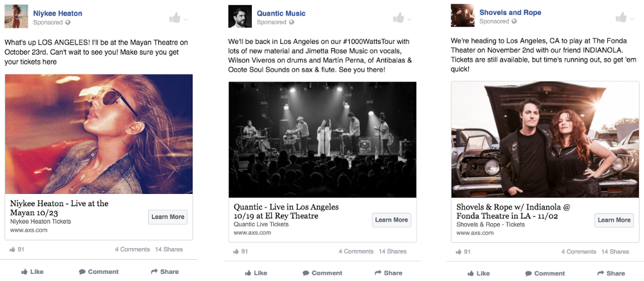Click Sponsored label under Shovels and Rope
The height and width of the screenshot is (281, 644).
pos(495,22)
